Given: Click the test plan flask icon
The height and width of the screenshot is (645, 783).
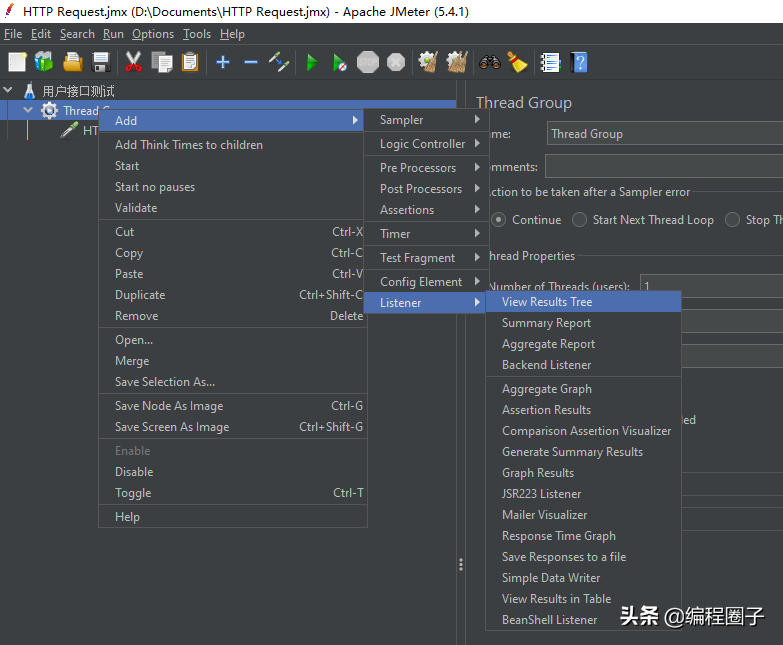Looking at the screenshot, I should click(x=30, y=91).
